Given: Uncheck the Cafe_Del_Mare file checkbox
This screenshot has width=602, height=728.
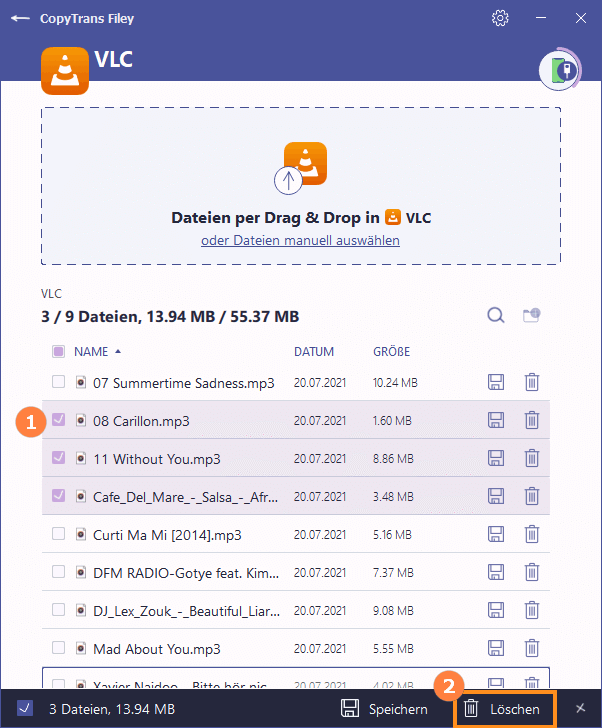Looking at the screenshot, I should [x=58, y=496].
